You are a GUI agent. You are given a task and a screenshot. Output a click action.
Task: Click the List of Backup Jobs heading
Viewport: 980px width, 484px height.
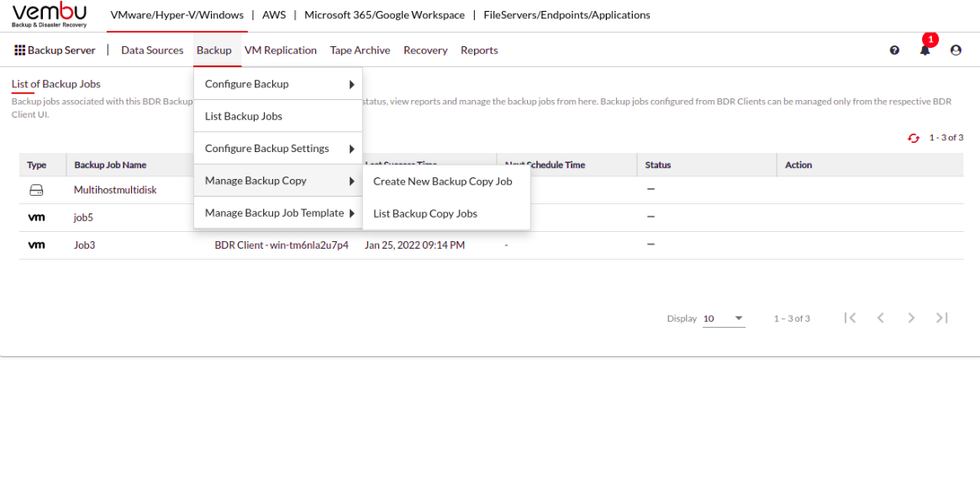click(56, 84)
